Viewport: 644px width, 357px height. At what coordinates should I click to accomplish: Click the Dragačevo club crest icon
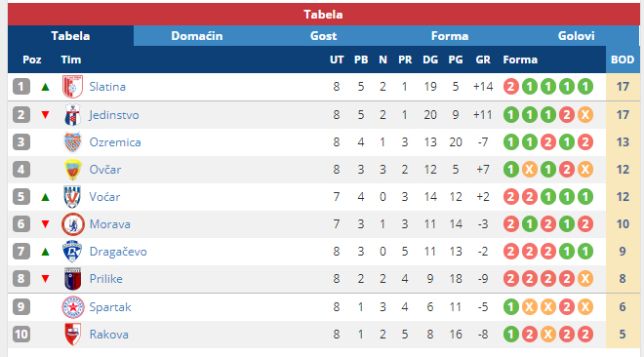[73, 252]
